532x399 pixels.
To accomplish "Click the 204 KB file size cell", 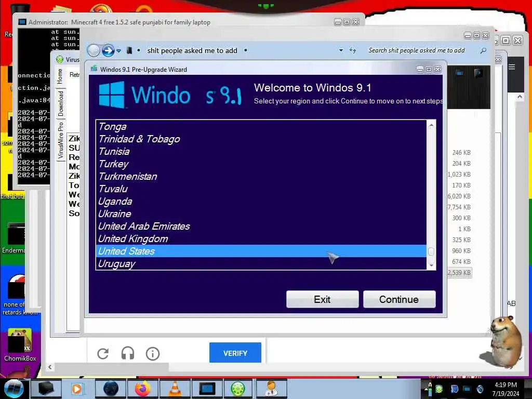I will [x=461, y=164].
